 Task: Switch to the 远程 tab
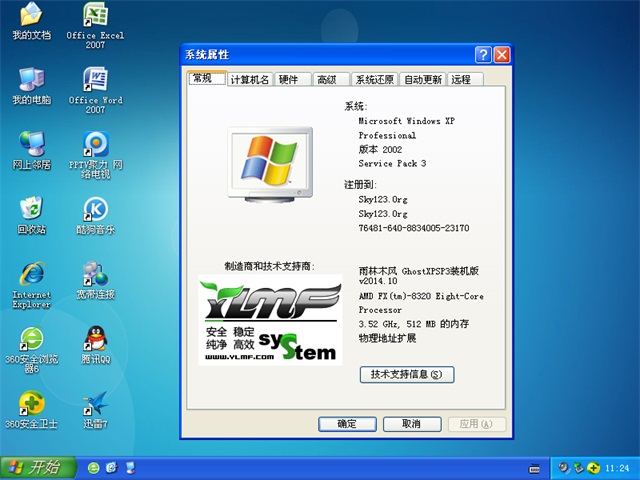coord(461,80)
